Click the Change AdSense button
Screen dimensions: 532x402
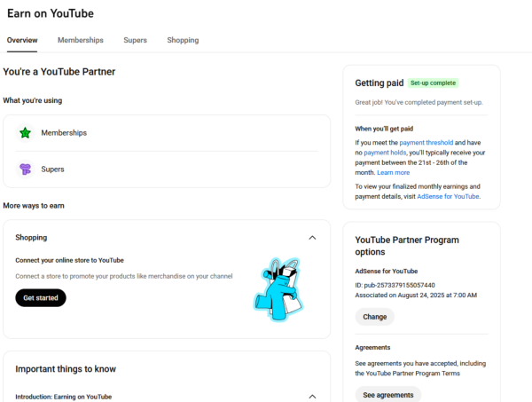(374, 317)
